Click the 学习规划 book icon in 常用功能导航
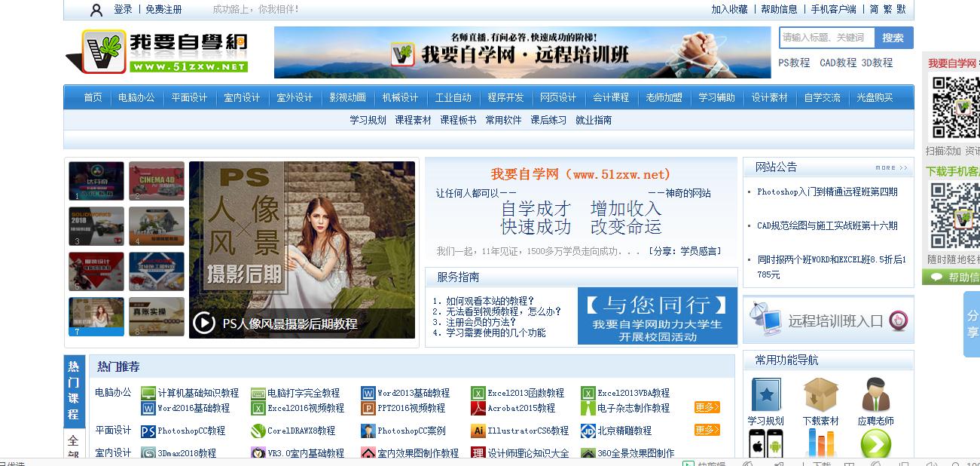Viewport: 980px width, 466px height. pos(765,394)
